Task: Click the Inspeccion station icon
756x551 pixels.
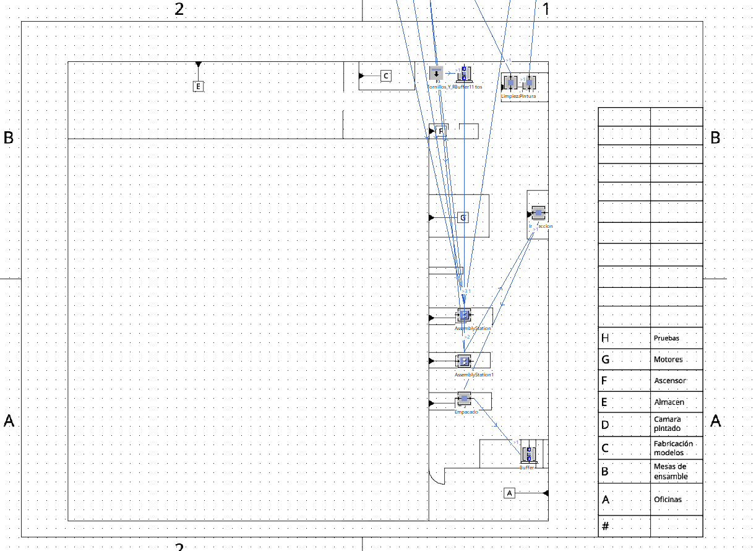Action: (538, 213)
